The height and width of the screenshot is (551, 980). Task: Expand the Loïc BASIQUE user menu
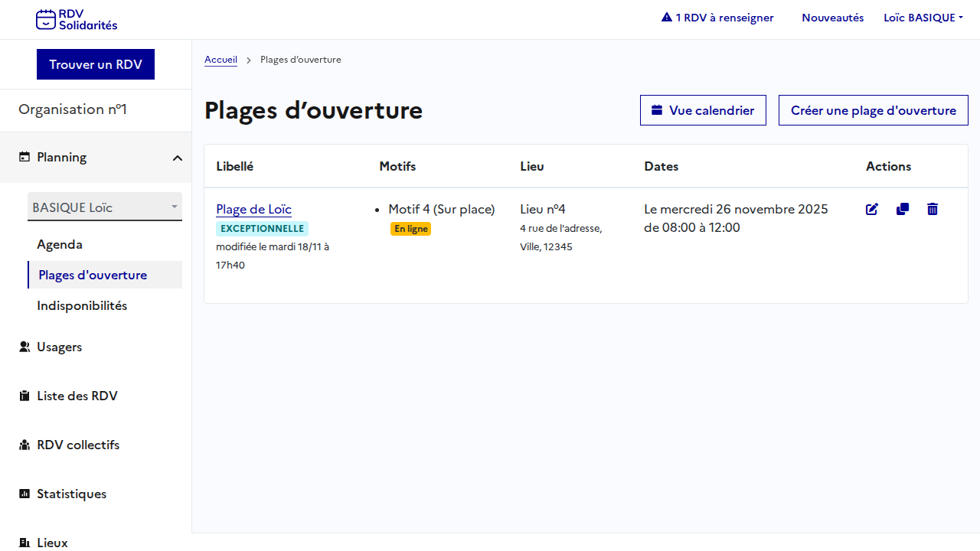923,18
